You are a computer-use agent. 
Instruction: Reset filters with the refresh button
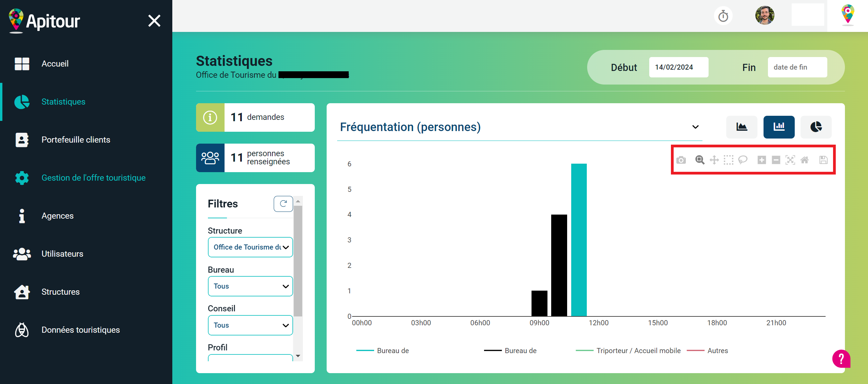(283, 204)
